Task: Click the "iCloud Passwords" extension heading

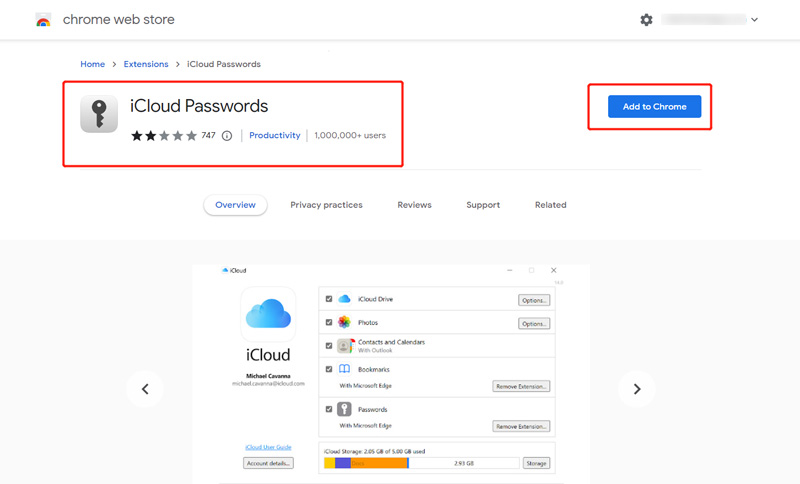Action: [x=199, y=106]
